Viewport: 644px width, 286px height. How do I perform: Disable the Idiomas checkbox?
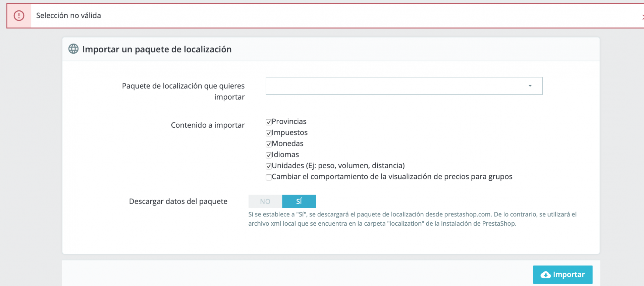coord(269,155)
